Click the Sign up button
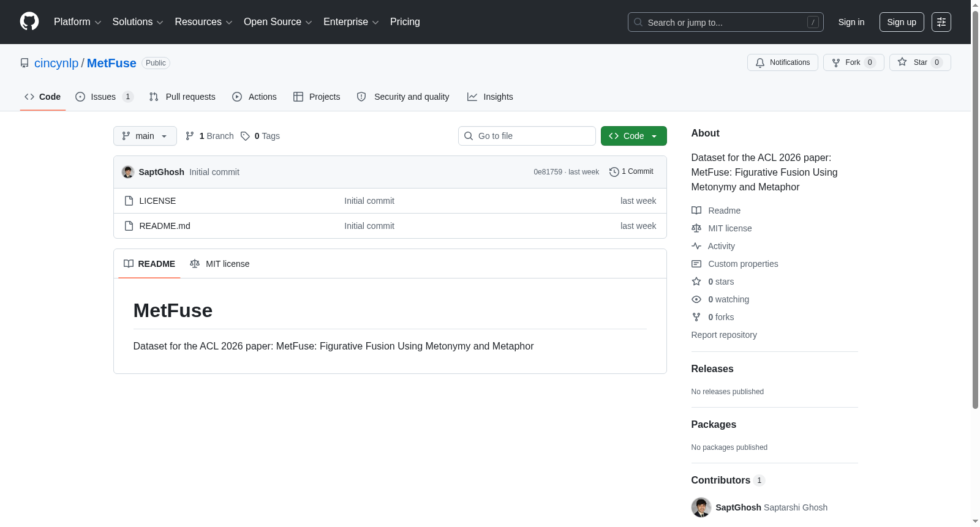The image size is (980, 527). [902, 22]
